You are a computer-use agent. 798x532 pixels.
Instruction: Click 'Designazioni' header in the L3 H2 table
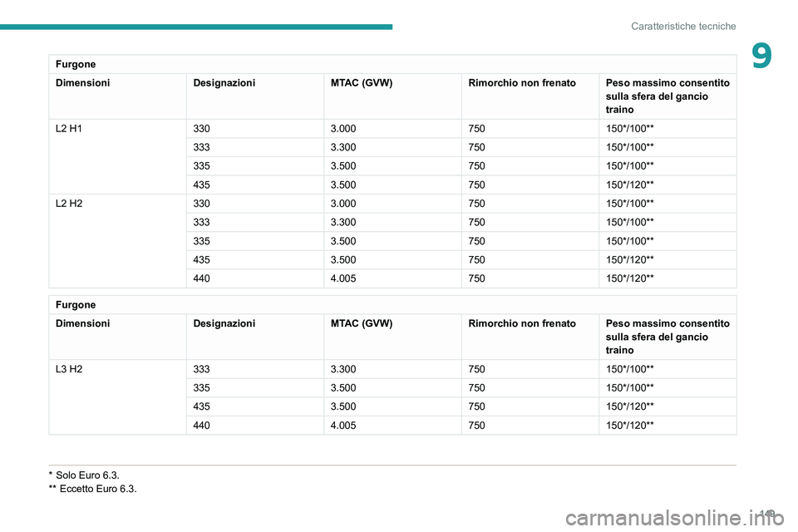pyautogui.click(x=224, y=323)
